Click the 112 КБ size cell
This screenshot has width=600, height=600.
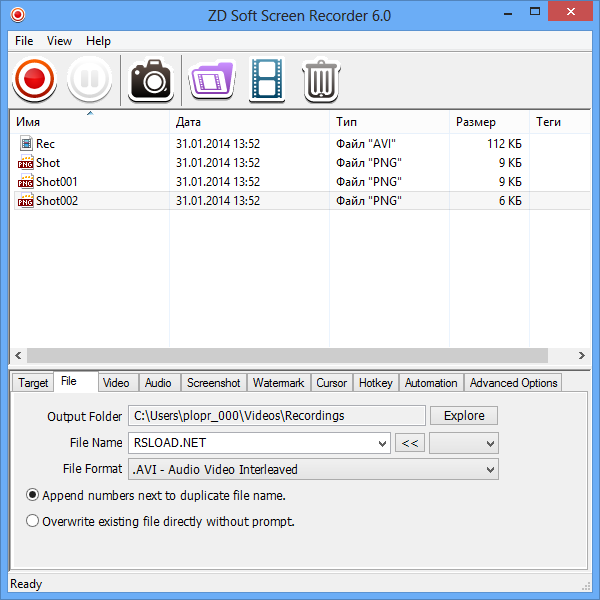(504, 143)
